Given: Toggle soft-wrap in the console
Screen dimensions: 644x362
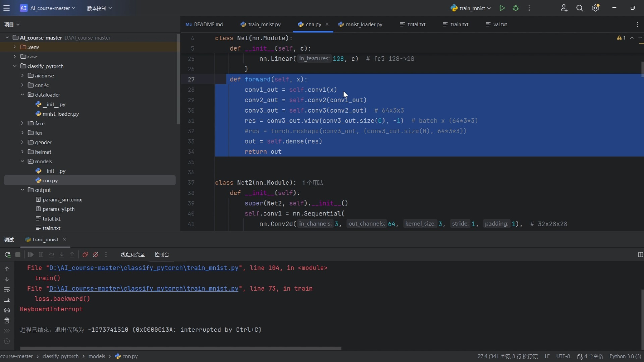Looking at the screenshot, I should (7, 290).
